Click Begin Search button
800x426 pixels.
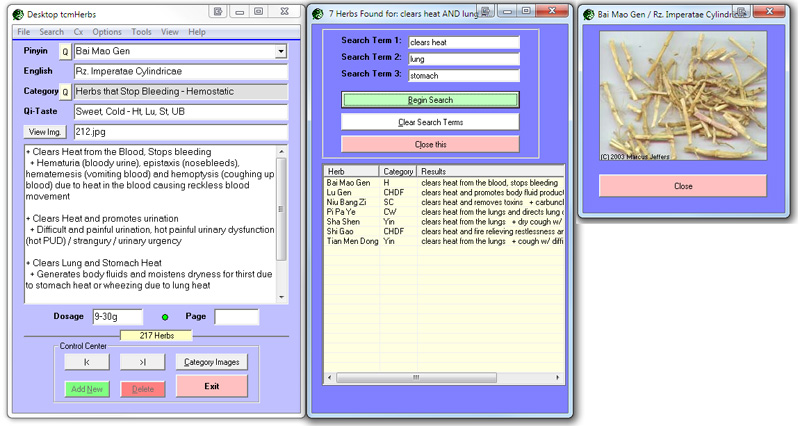(430, 100)
